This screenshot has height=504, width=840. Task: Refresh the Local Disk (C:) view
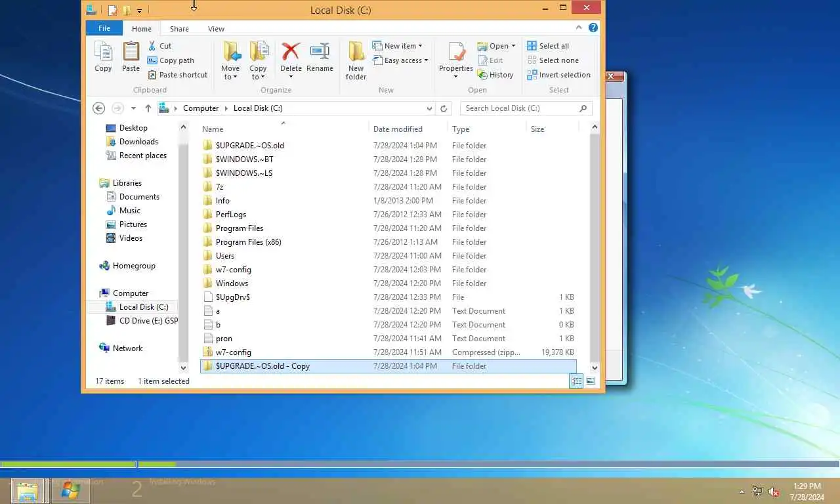coord(444,108)
